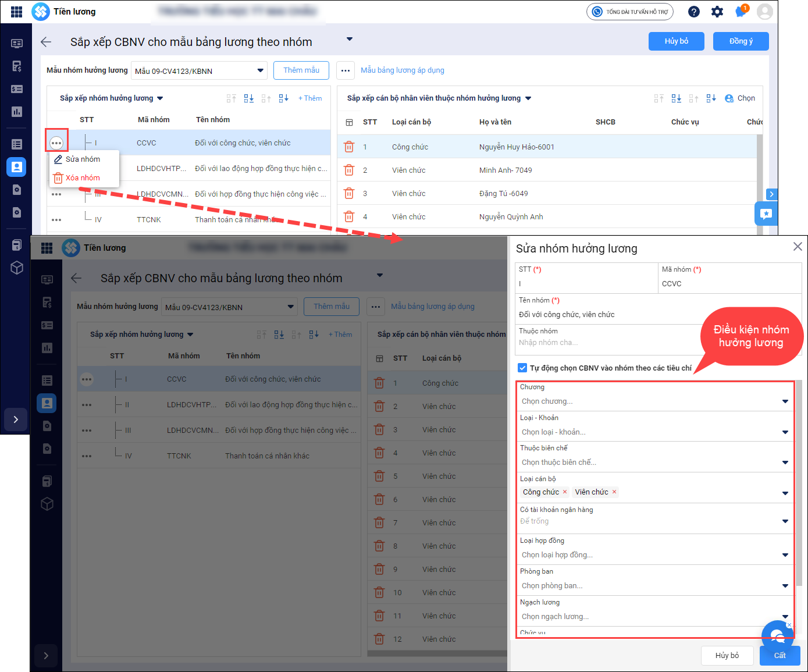Click table column settings icon near STT

349,122
